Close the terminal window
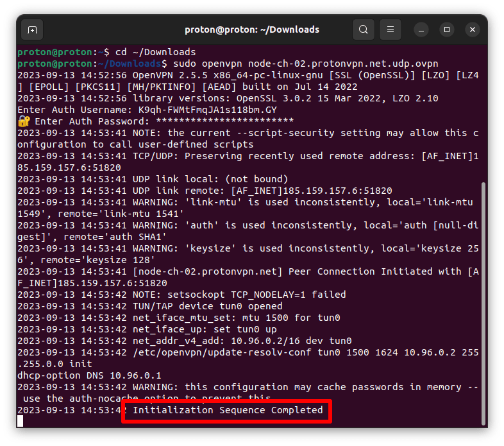This screenshot has width=504, height=446. [473, 30]
